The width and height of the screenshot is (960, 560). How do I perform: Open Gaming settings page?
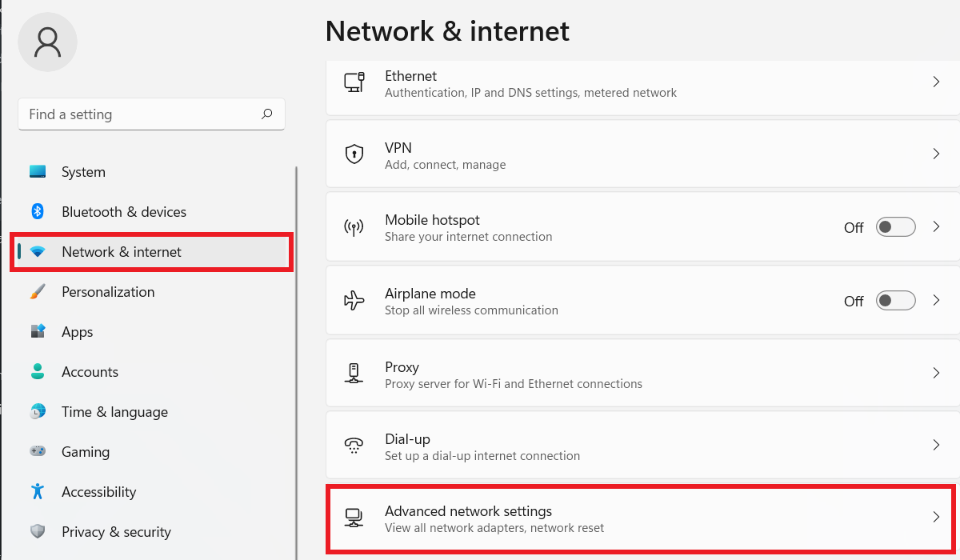(86, 452)
